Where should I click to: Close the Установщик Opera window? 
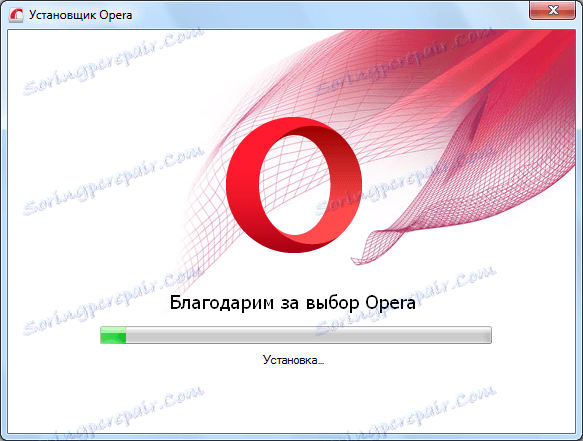[552, 10]
